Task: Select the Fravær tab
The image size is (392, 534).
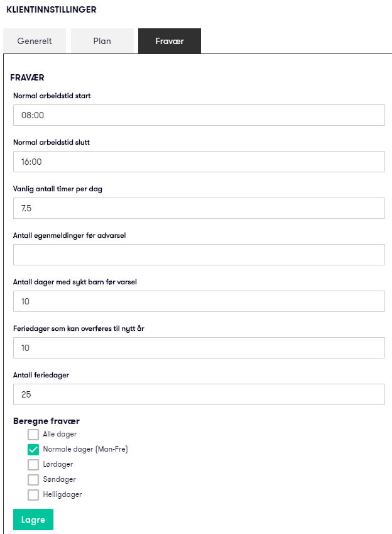Action: tap(169, 42)
